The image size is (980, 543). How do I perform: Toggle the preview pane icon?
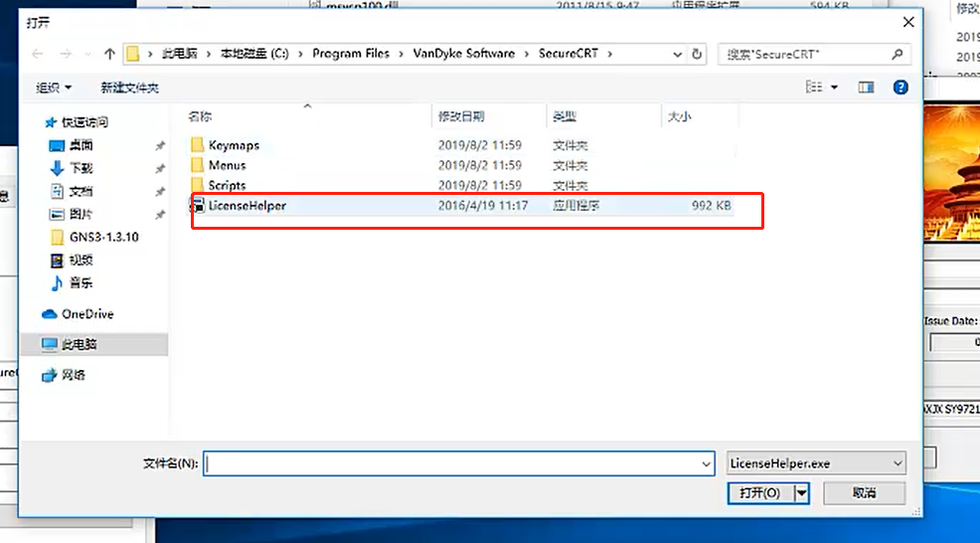[866, 87]
